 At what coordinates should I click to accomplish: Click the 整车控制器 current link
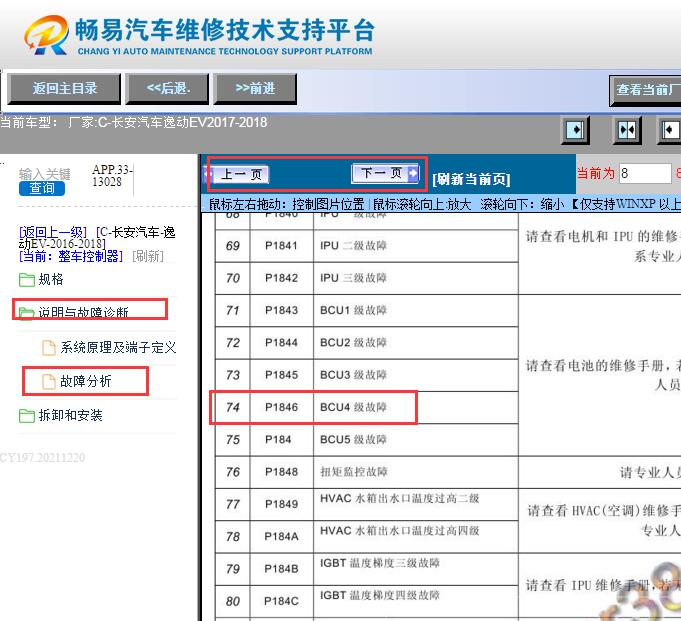[71, 256]
